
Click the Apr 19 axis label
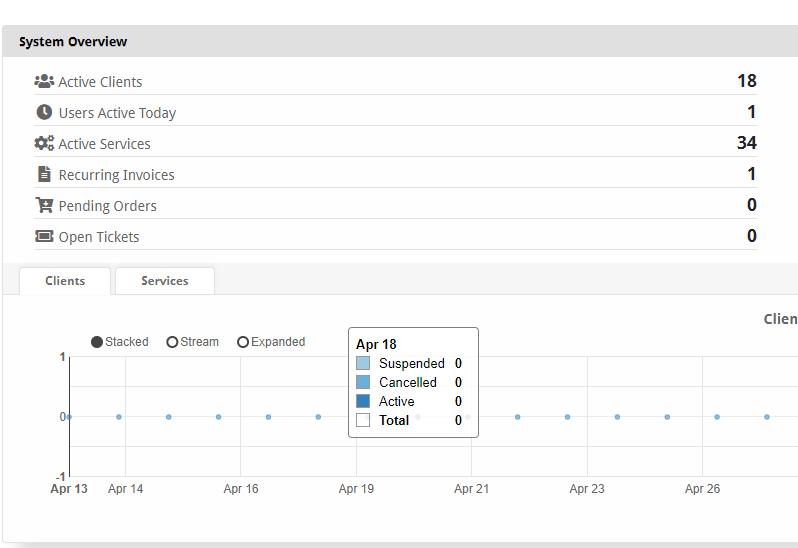tap(356, 489)
